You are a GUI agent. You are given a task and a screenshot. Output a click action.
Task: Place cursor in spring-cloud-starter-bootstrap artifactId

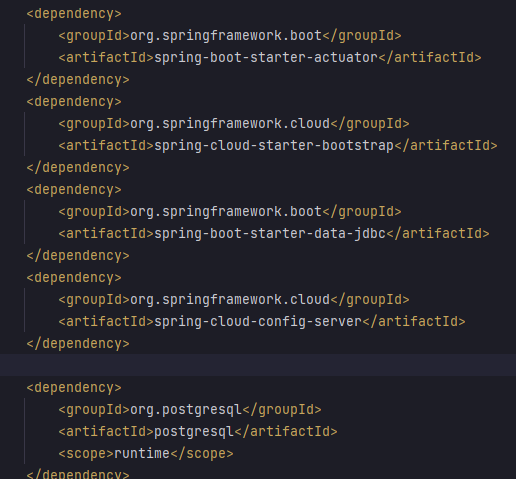[x=274, y=146]
